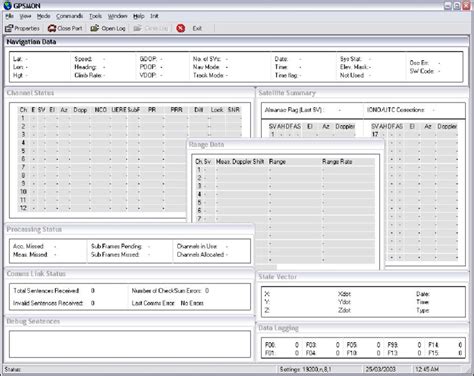Click 'Channels in Use' in Processing Status
474x376 pixels.
[x=197, y=246]
